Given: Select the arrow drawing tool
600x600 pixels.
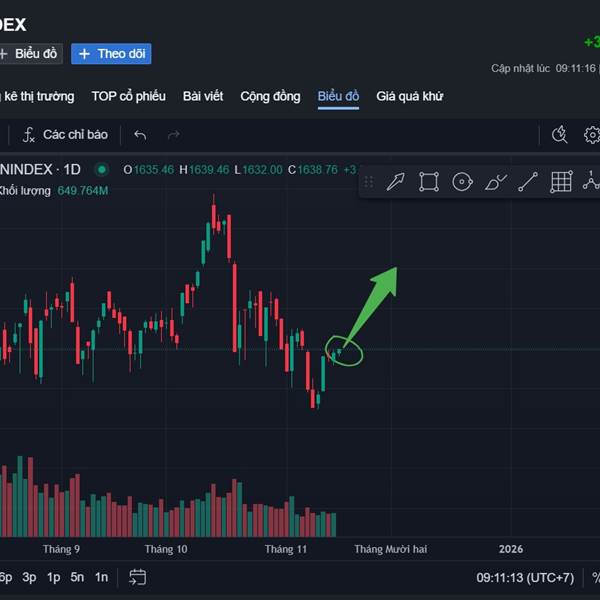Looking at the screenshot, I should coord(396,182).
